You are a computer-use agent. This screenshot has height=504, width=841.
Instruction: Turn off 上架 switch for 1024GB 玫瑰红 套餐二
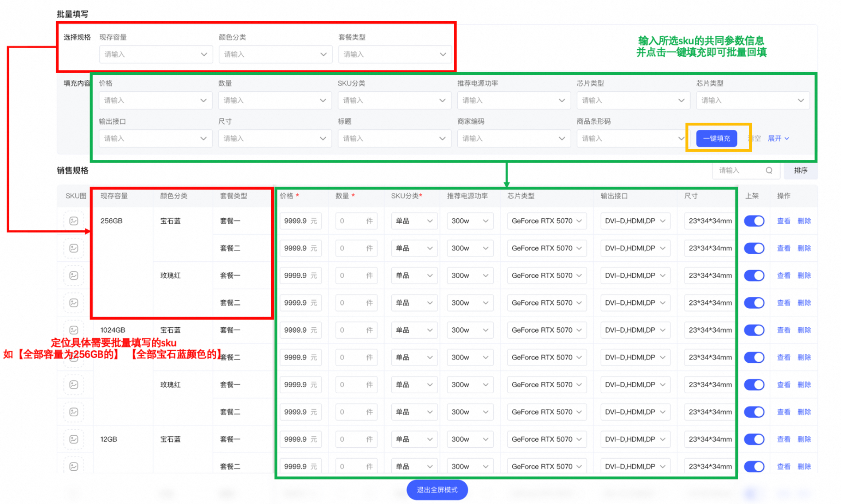pyautogui.click(x=754, y=412)
